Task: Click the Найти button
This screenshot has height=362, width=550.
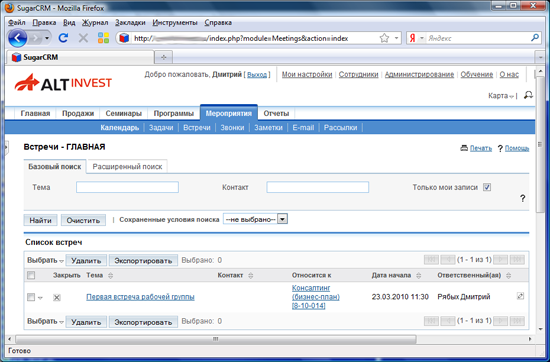Action: [40, 220]
